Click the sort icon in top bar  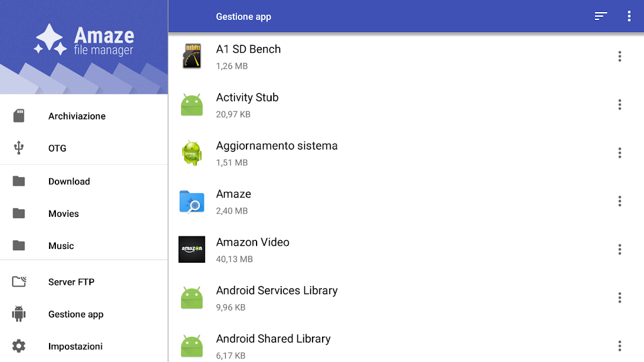click(x=601, y=16)
